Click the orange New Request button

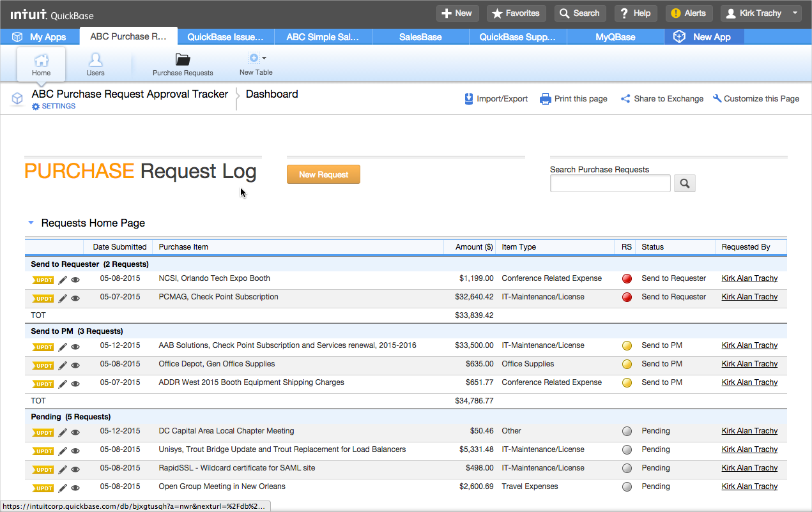pyautogui.click(x=323, y=174)
